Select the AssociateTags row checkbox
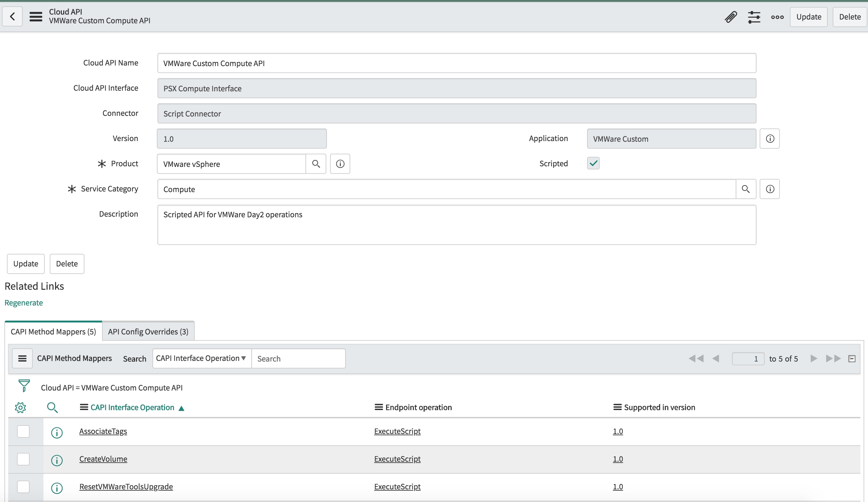Viewport: 868px width, 502px height. click(x=23, y=431)
